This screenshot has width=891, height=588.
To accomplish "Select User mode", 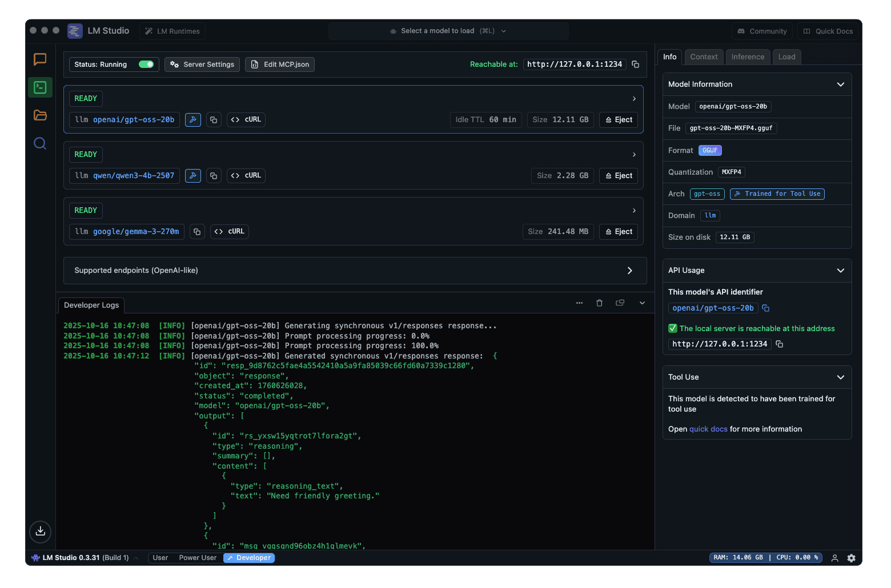I will coord(160,558).
